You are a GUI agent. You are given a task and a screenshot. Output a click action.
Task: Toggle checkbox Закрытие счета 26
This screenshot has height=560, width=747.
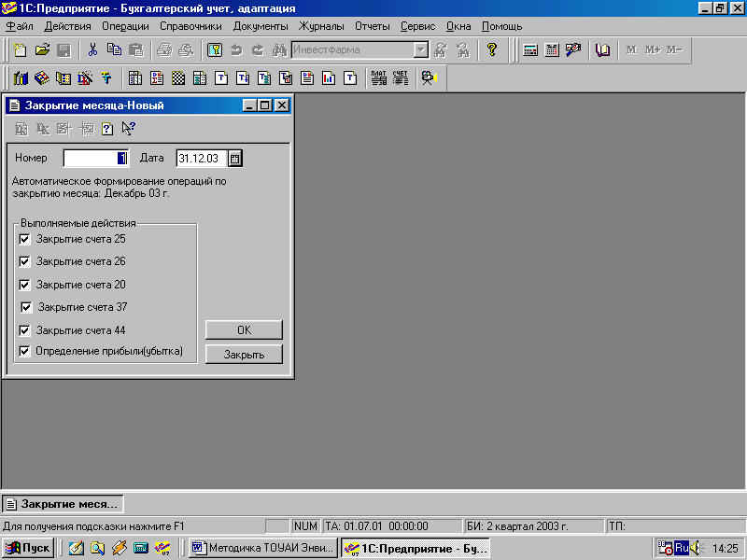(25, 261)
